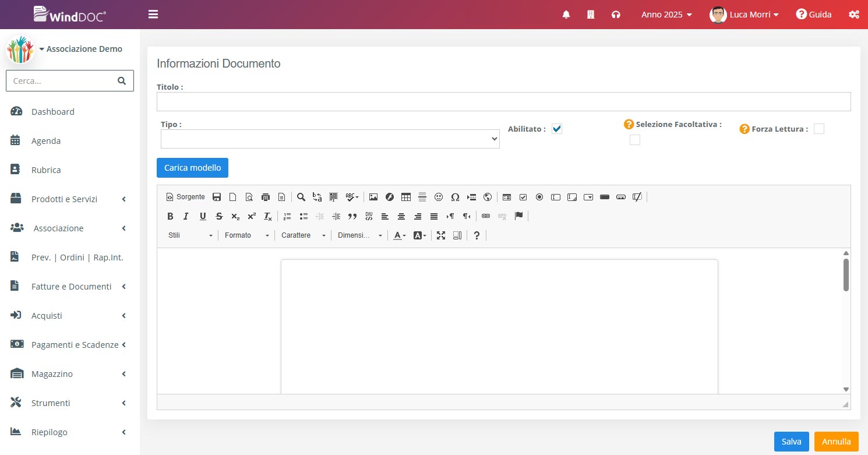Insert a numbered list
The image size is (868, 455).
coord(287,216)
